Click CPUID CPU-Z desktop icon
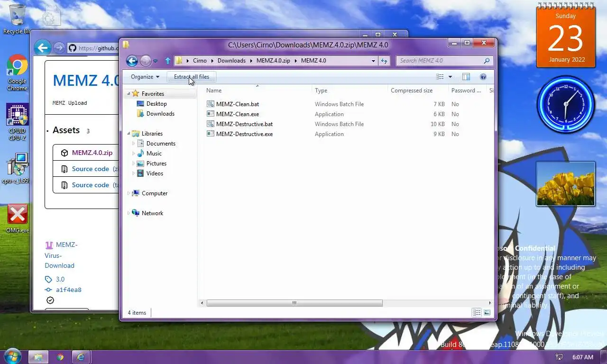This screenshot has width=607, height=364. pos(17,122)
